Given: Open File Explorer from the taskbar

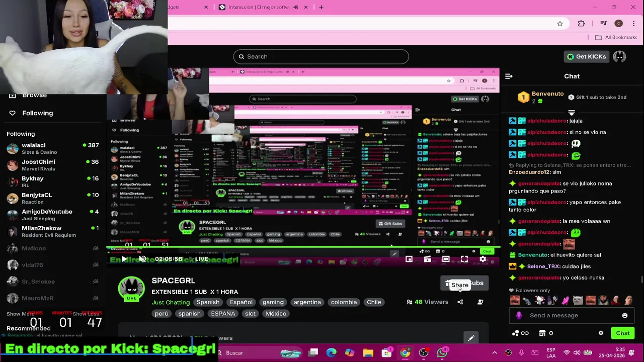Looking at the screenshot, I should 368,353.
